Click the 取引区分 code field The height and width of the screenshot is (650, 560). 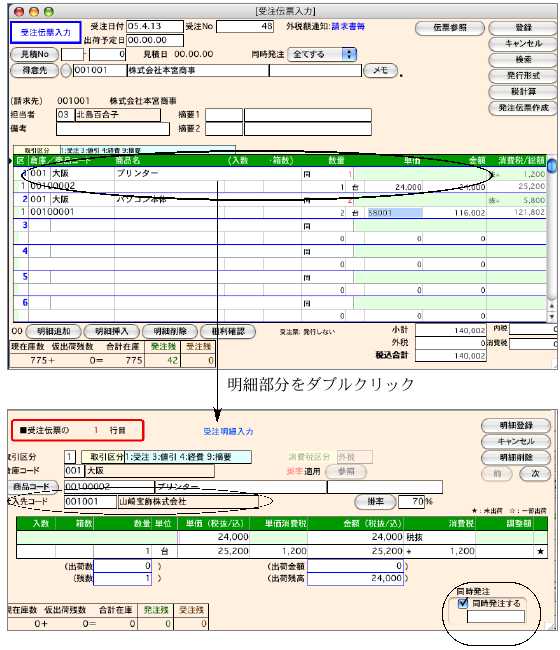[70, 457]
